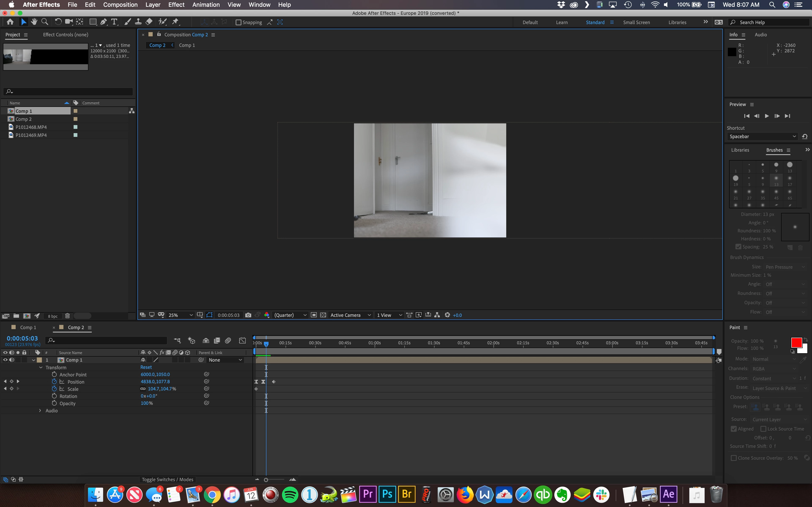Choose the Hand tool
812x507 pixels.
(x=34, y=22)
